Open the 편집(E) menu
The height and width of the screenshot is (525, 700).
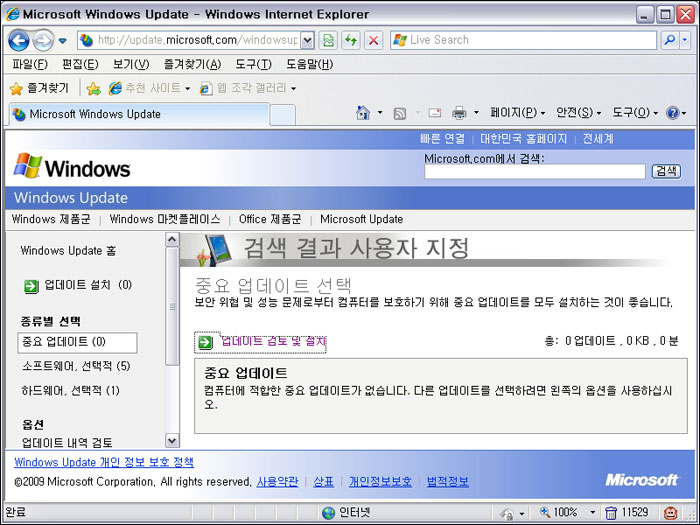(80, 64)
